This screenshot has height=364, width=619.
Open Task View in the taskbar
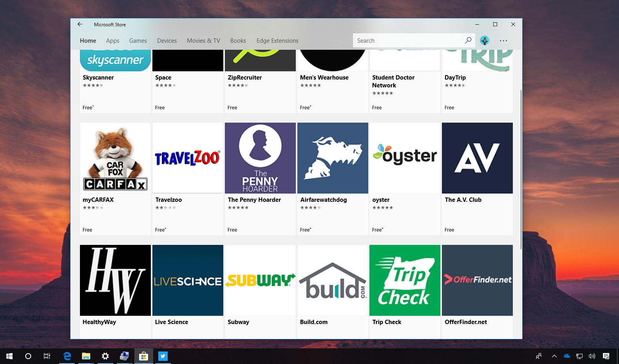tap(47, 356)
